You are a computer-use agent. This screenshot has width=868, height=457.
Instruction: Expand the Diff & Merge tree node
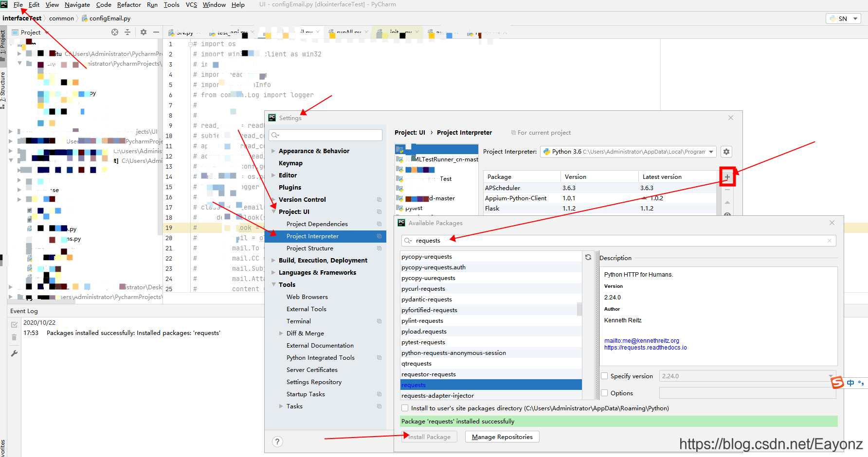click(281, 334)
